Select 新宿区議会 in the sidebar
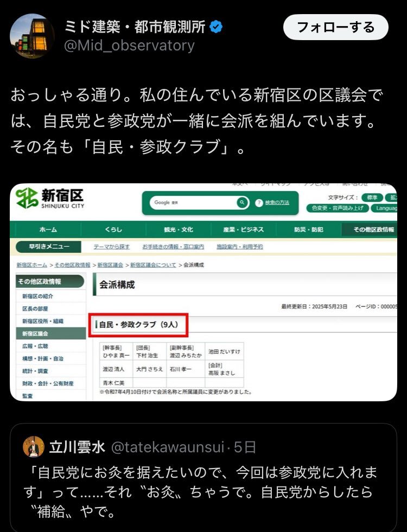 tap(51, 334)
